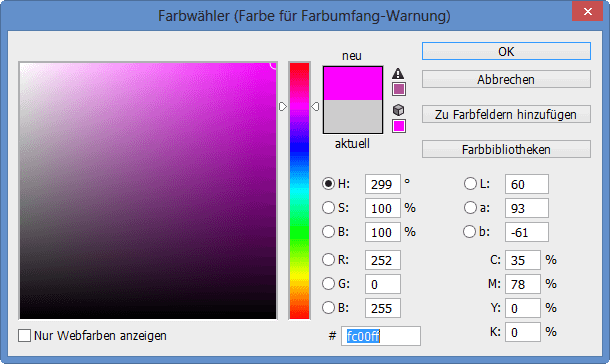Select the Lab a: radio button

pyautogui.click(x=470, y=208)
